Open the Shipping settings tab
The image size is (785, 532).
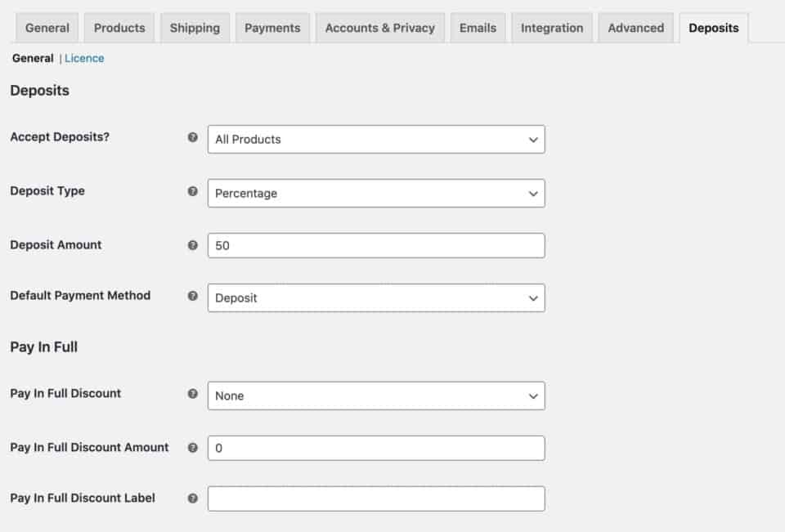194,27
